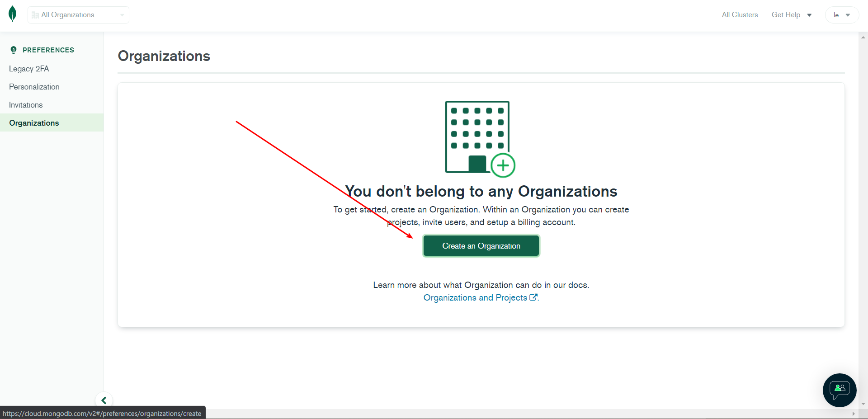
Task: Click the Preferences leaf icon in sidebar
Action: click(x=14, y=50)
